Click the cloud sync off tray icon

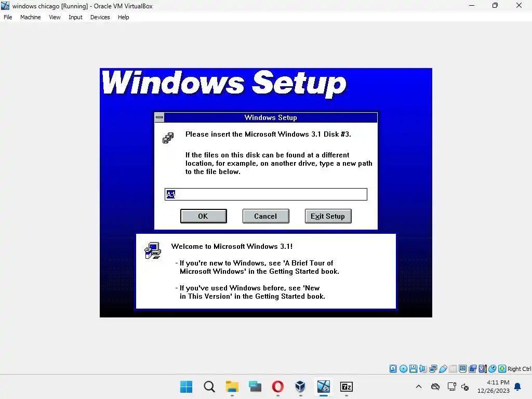[x=435, y=387]
